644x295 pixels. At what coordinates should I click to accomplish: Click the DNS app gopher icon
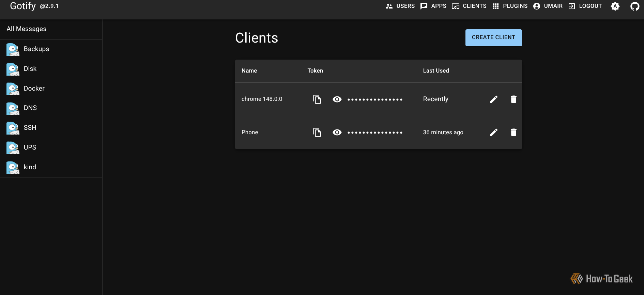(x=13, y=108)
